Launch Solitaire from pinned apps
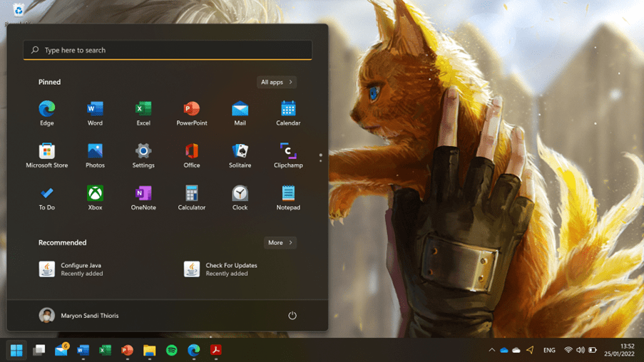Screen dimensions: 644x362 tap(240, 155)
